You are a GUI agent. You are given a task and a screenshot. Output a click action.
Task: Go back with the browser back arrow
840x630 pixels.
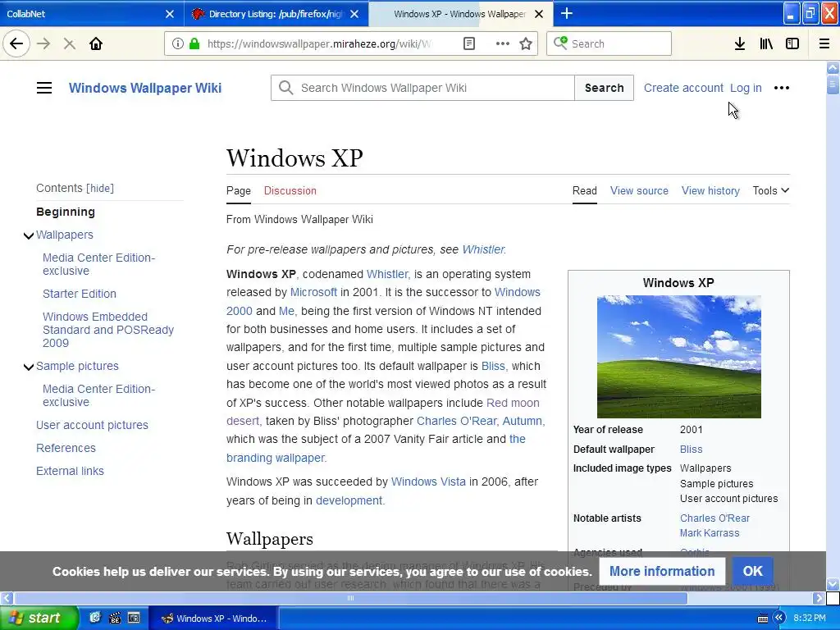click(16, 43)
